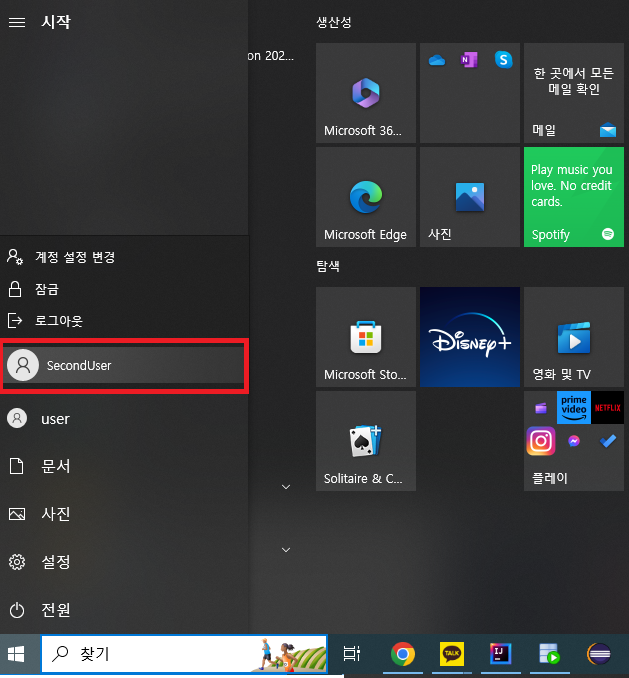Viewport: 629px width, 678px height.
Task: Open the green play-badge taskbar app
Action: coord(549,654)
